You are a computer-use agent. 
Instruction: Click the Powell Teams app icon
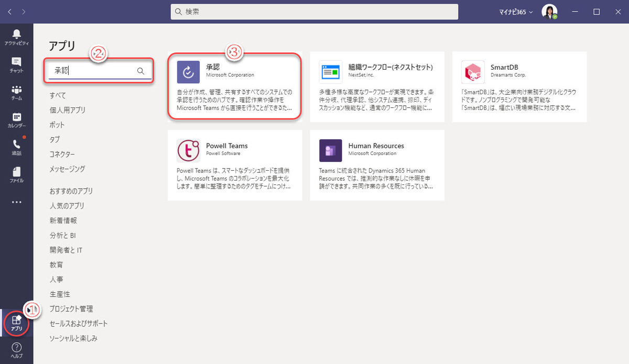pyautogui.click(x=188, y=151)
